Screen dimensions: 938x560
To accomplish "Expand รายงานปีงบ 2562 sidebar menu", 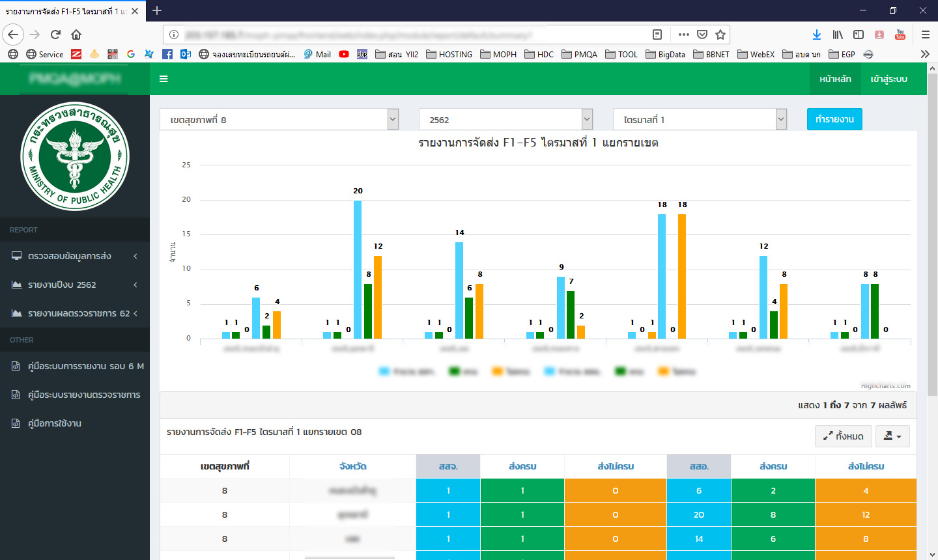I will (75, 285).
